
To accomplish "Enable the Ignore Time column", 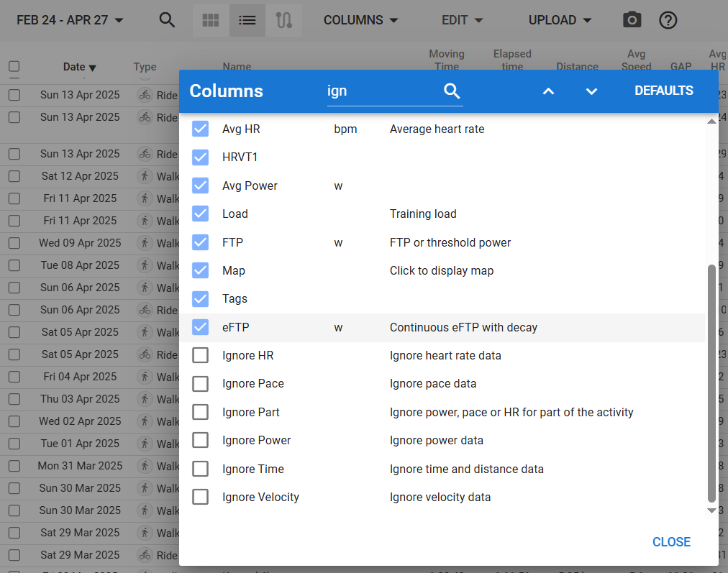I will (x=200, y=469).
